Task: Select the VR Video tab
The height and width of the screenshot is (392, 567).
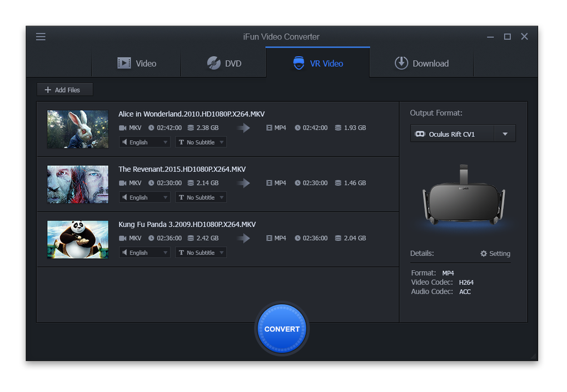Action: (318, 63)
